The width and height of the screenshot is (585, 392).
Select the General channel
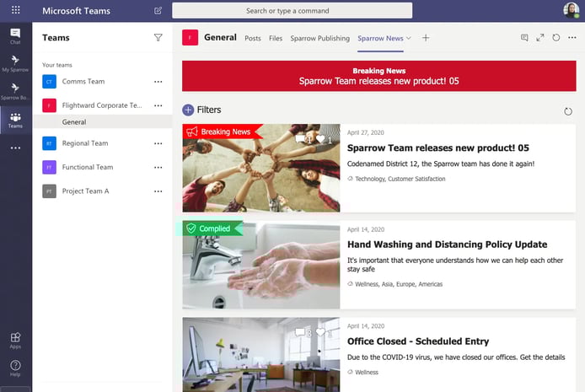pyautogui.click(x=74, y=122)
